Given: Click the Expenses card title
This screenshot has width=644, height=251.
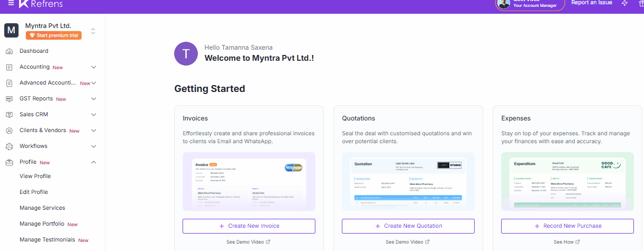Looking at the screenshot, I should pos(515,118).
